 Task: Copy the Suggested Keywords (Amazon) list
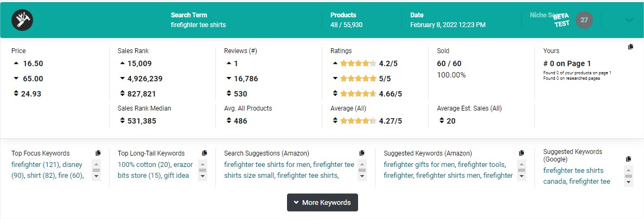pos(521,153)
